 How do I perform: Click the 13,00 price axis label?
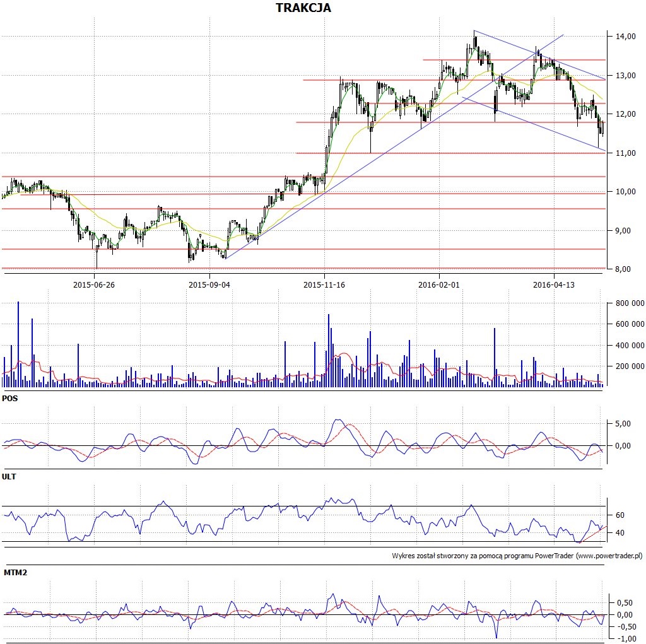[x=625, y=76]
